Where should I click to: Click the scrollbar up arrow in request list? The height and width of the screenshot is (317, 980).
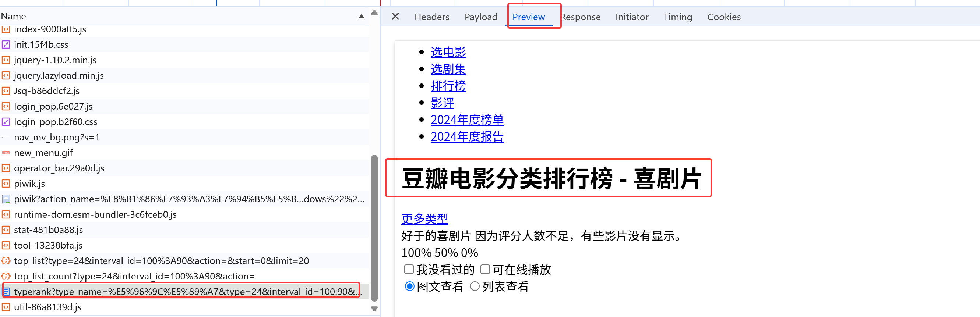(x=374, y=13)
